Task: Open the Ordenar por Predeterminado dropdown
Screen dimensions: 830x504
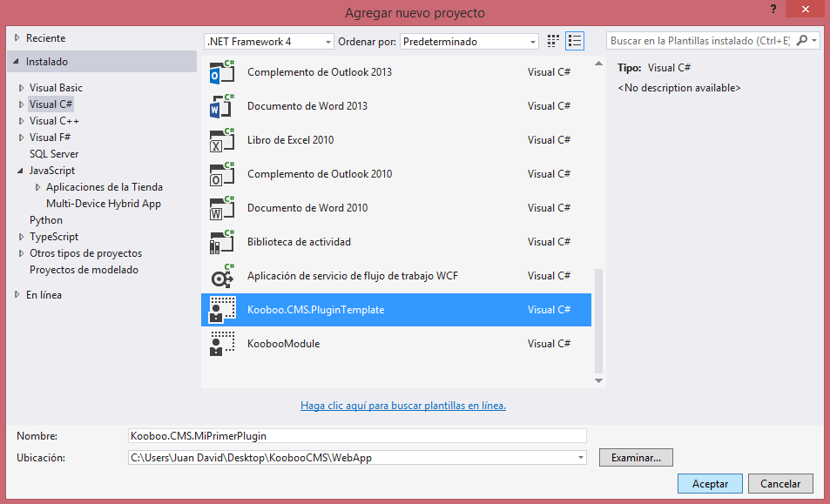Action: 469,41
